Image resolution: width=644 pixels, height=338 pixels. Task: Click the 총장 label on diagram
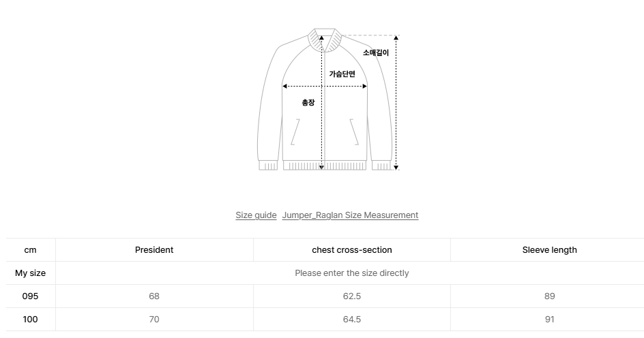tap(308, 103)
